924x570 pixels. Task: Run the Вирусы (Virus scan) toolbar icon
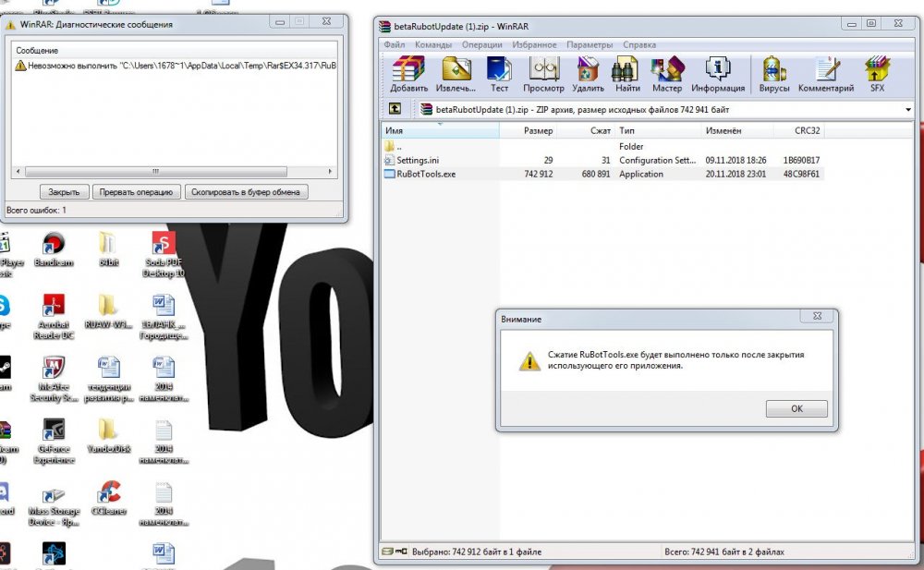774,72
